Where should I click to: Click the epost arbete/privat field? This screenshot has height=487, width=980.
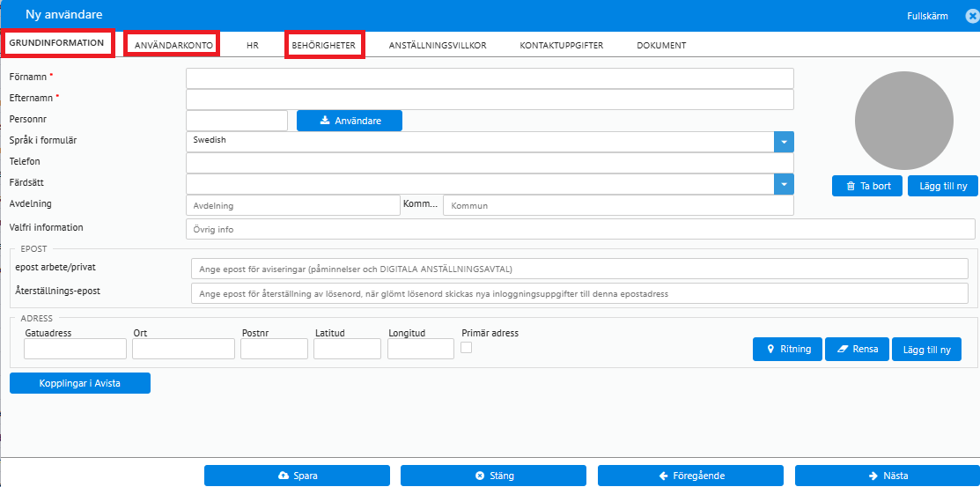click(579, 269)
